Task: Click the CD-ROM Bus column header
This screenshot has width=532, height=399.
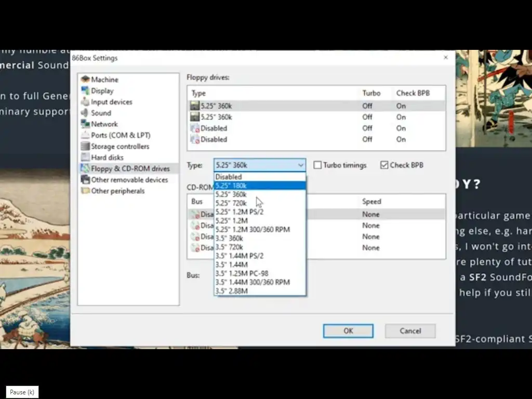Action: coord(197,202)
